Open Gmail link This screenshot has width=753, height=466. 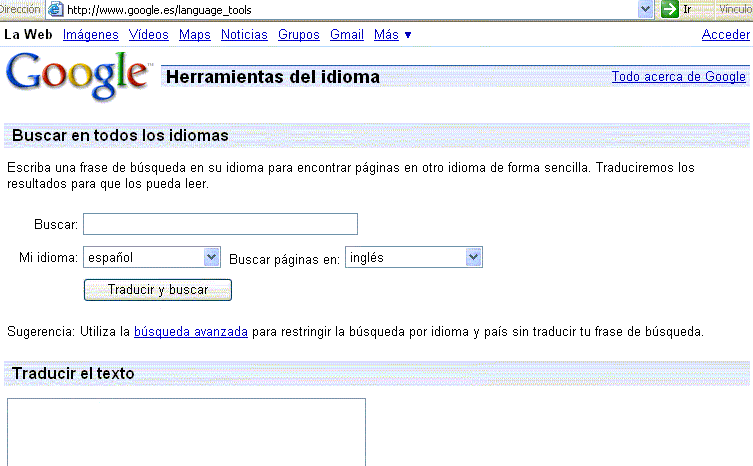(x=347, y=35)
